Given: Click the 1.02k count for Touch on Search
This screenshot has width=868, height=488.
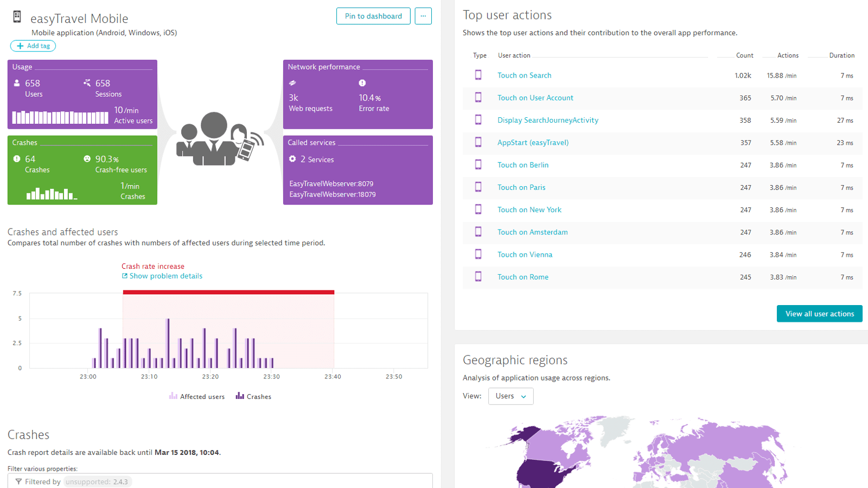Looking at the screenshot, I should click(743, 75).
